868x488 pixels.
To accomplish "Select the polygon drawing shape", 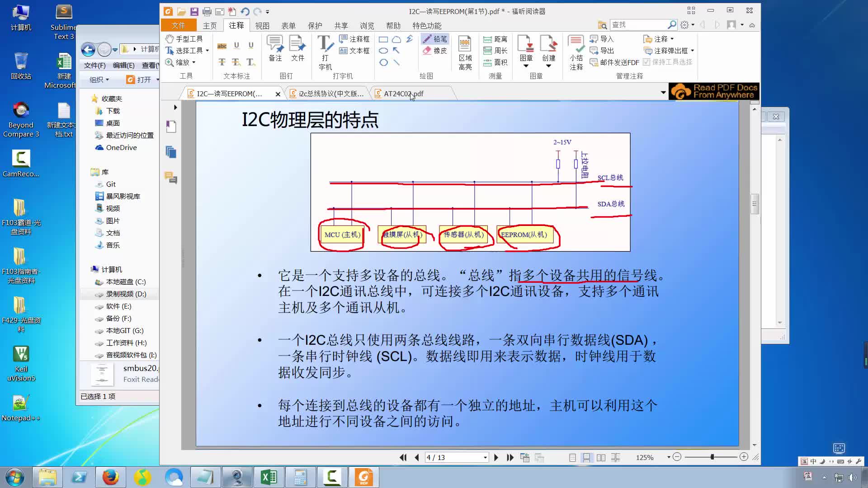I will coord(383,62).
